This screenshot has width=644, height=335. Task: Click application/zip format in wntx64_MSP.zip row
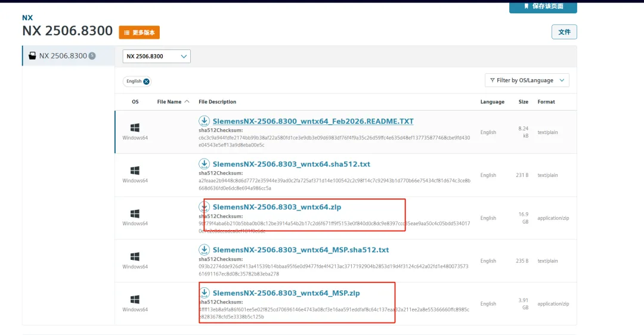tap(553, 304)
